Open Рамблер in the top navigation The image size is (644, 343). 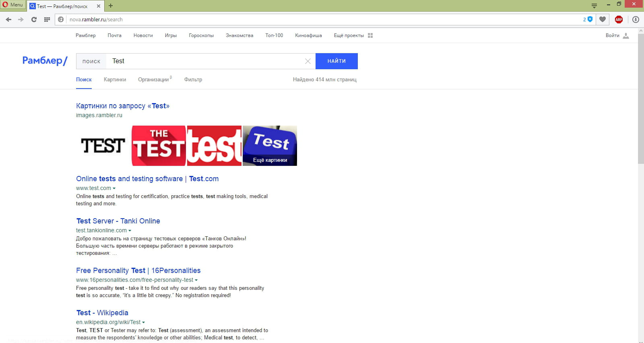pos(86,35)
